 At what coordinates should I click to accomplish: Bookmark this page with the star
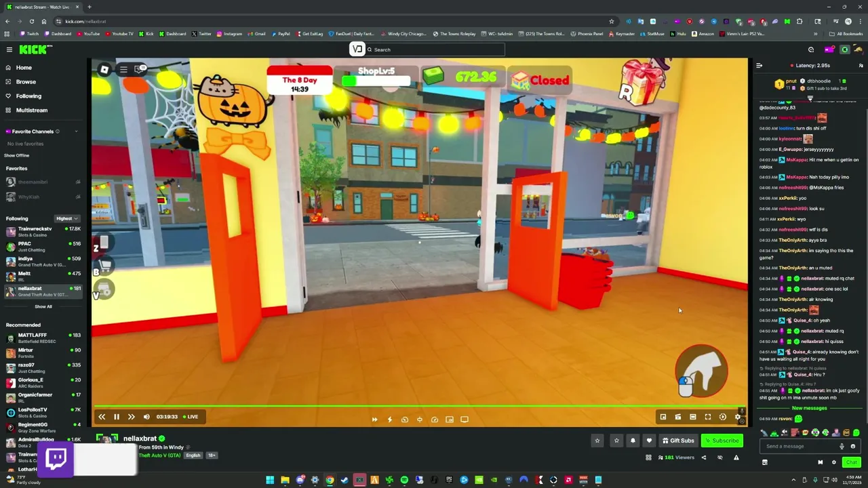[x=612, y=22]
